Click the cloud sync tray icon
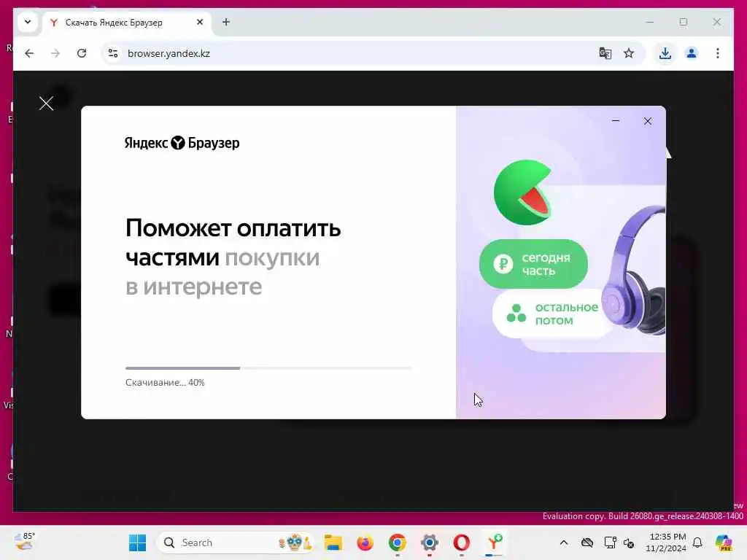This screenshot has height=560, width=747. 587,542
